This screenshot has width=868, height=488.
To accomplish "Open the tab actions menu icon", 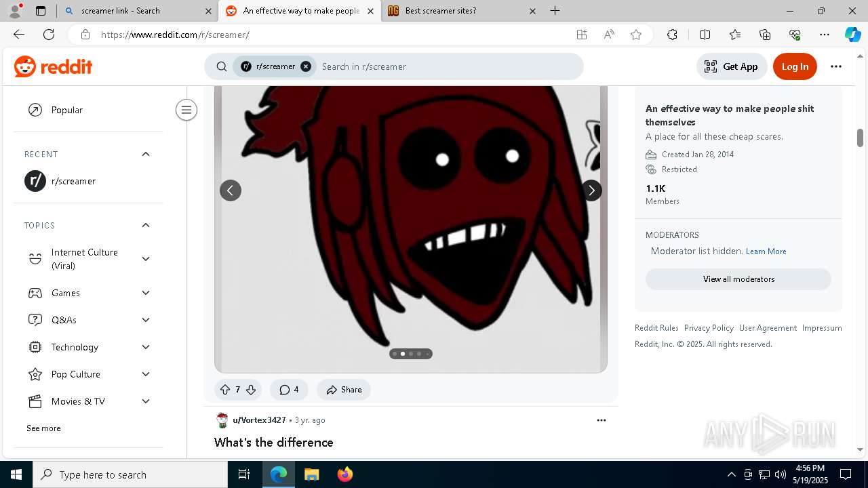I will 41,11.
